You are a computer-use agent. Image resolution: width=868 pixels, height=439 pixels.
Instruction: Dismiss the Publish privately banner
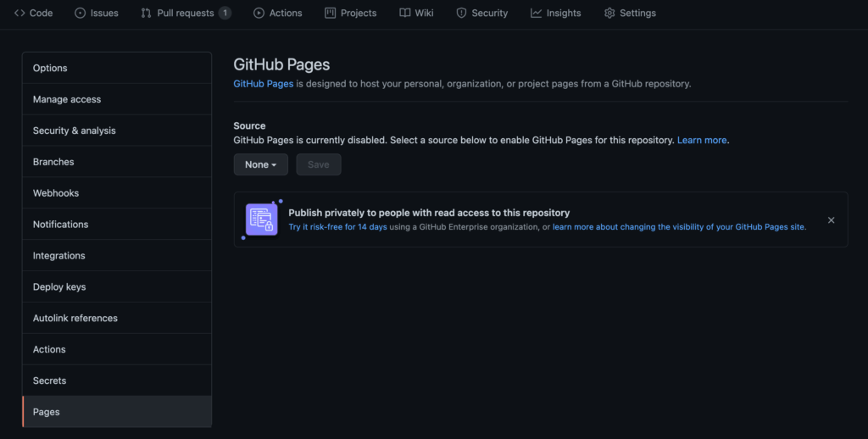831,220
